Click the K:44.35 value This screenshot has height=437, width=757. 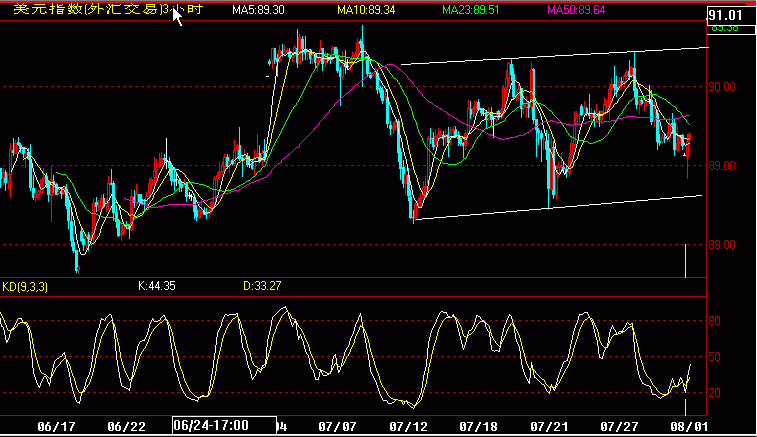[x=156, y=286]
